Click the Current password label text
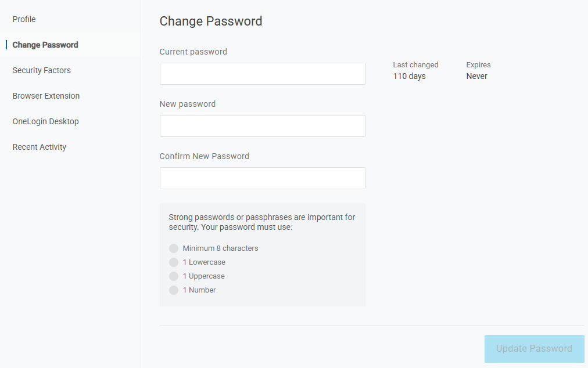Viewport: 588px width, 368px height. pos(193,52)
